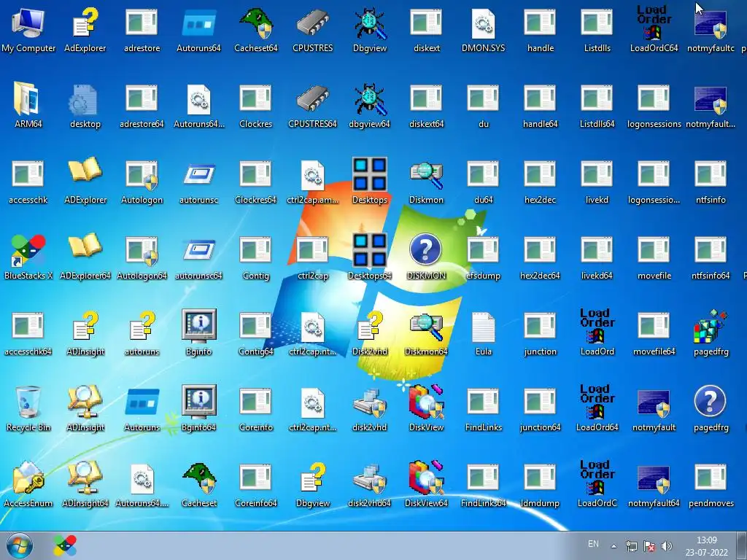The image size is (747, 560).
Task: Select the ADExplorer64 book icon
Action: (x=85, y=257)
